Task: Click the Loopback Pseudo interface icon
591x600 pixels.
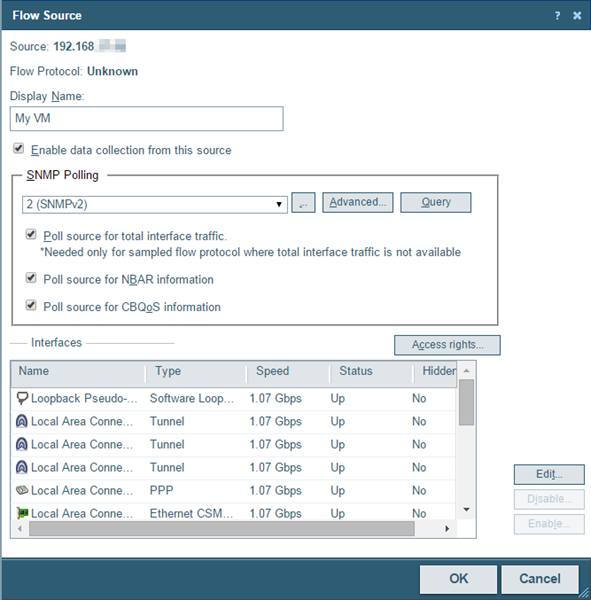Action: [22, 398]
